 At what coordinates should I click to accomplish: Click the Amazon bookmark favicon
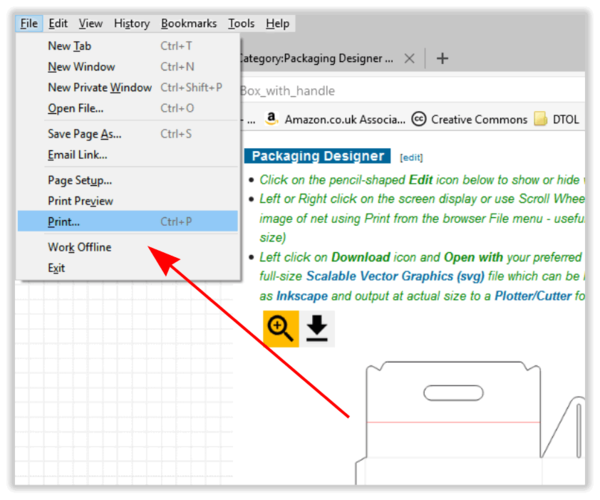click(x=271, y=119)
